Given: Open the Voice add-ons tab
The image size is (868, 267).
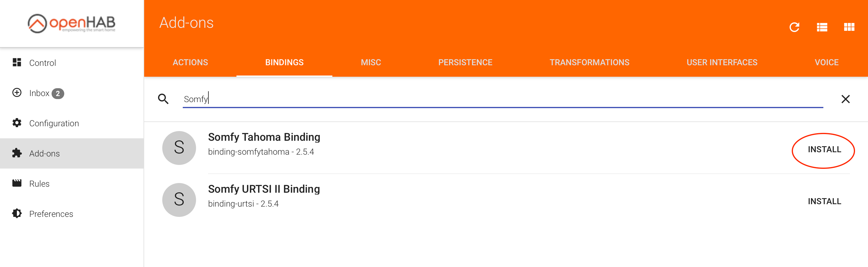Looking at the screenshot, I should point(826,63).
